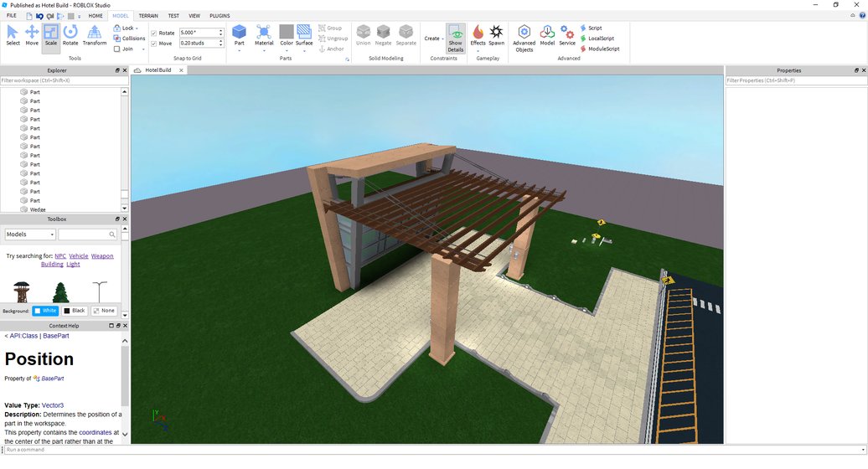Insert a new Script

coord(591,28)
